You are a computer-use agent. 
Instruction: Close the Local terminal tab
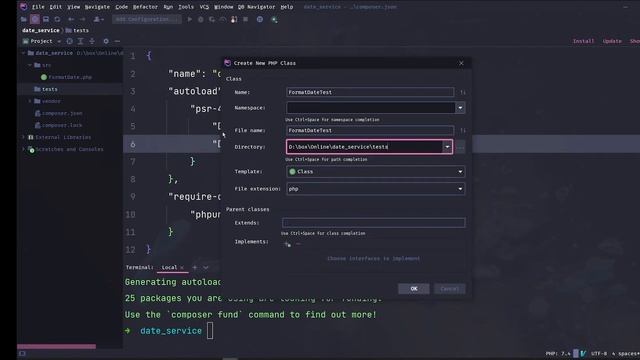coord(182,267)
